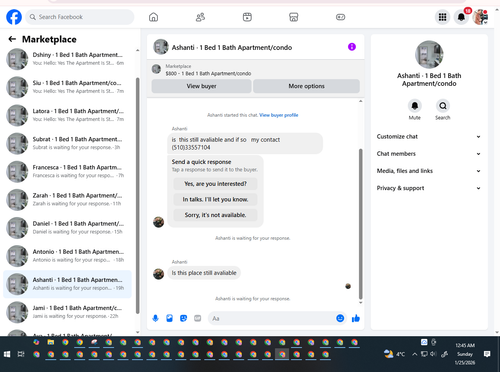Open Subrat conversation in list
This screenshot has width=500, height=372.
[68, 143]
